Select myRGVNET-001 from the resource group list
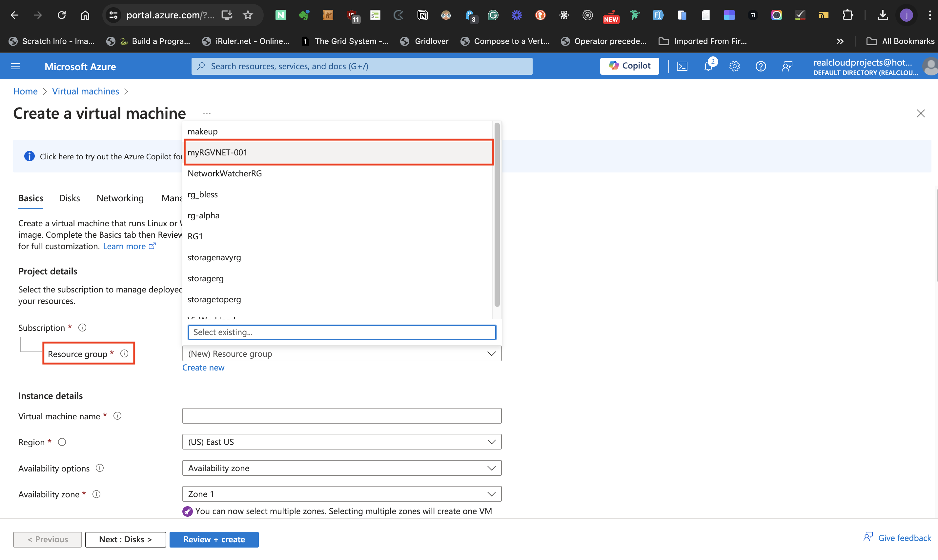The height and width of the screenshot is (560, 938). tap(338, 152)
